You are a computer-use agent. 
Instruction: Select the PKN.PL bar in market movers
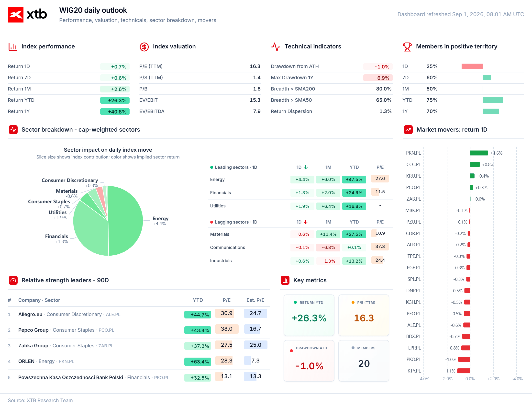[x=479, y=153]
